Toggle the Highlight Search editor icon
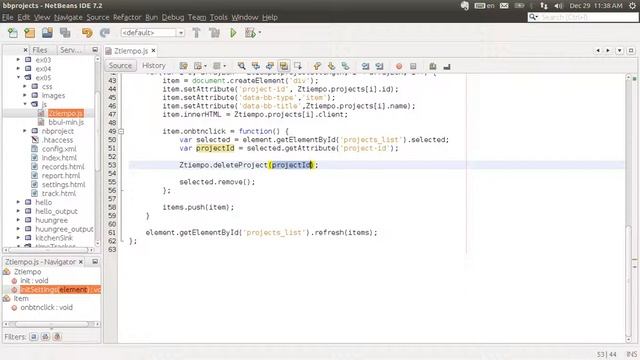This screenshot has width=640, height=360. [284, 66]
